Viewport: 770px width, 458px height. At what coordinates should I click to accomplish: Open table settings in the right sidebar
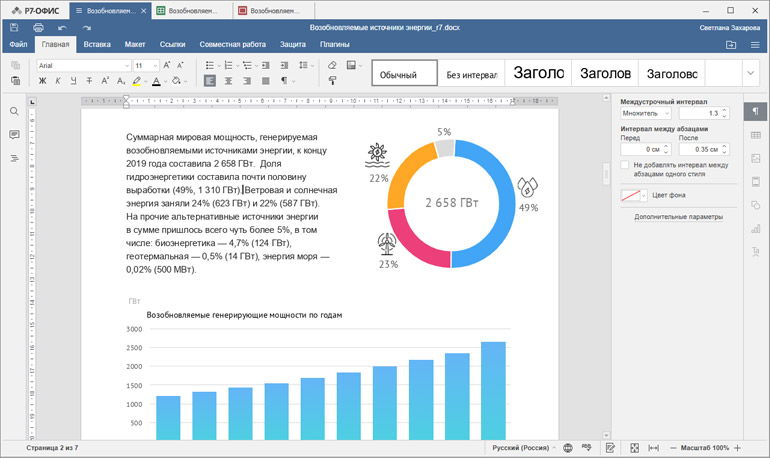755,134
